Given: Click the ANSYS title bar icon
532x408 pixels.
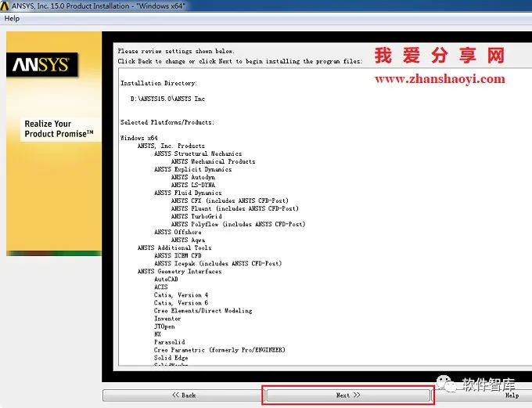Looking at the screenshot, I should pos(5,5).
